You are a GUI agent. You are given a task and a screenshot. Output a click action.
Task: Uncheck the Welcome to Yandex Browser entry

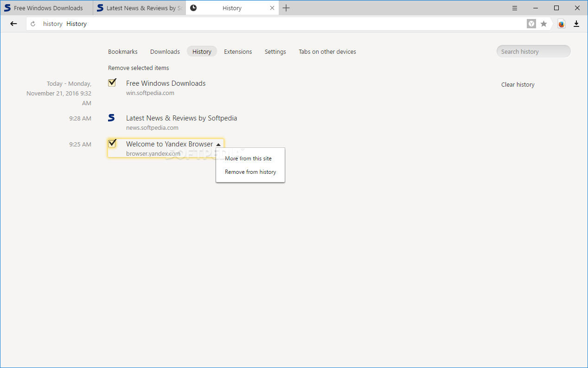click(x=112, y=143)
